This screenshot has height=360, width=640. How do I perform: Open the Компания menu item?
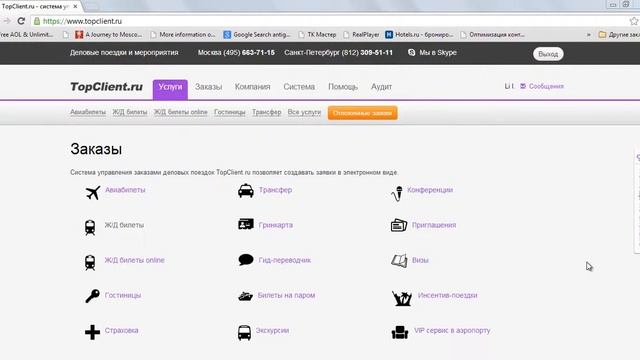[253, 87]
